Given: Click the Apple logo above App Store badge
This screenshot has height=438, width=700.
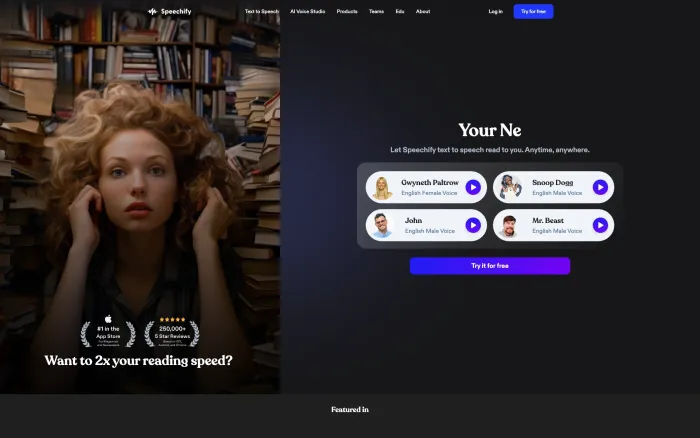Looking at the screenshot, I should [108, 319].
